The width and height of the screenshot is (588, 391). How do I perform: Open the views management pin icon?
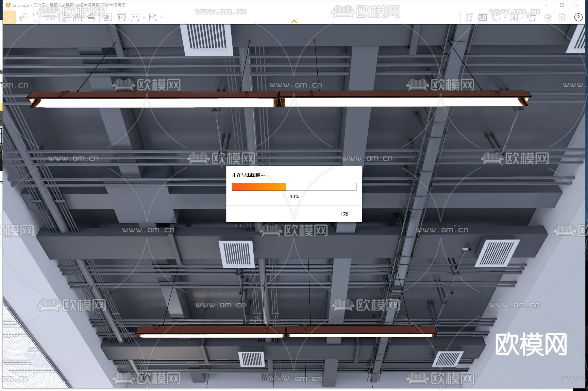23,17
